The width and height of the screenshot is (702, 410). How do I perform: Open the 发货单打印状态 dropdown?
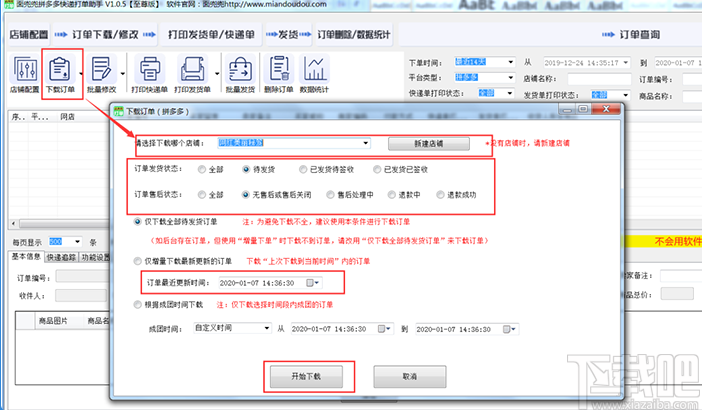[x=626, y=95]
